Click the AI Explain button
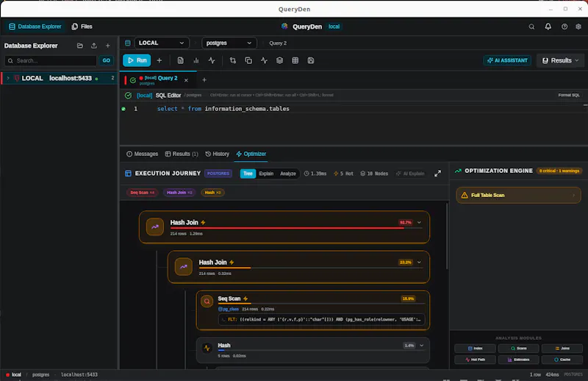588x381 pixels. (x=410, y=174)
